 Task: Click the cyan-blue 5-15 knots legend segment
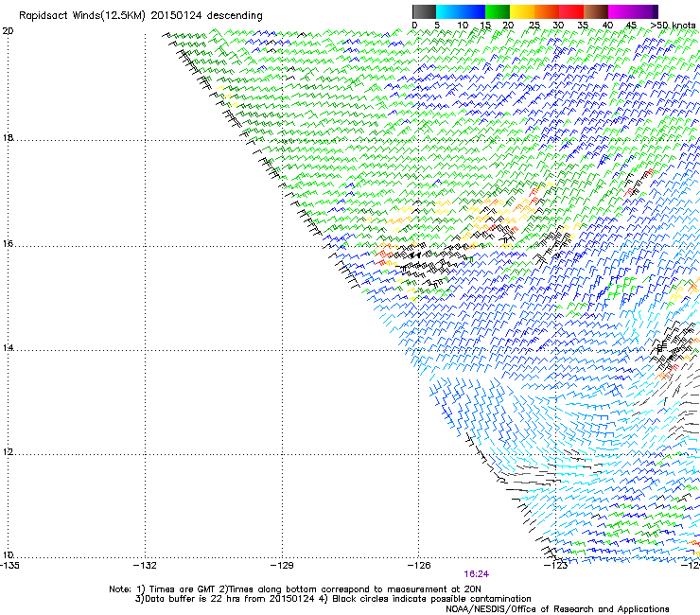[x=461, y=11]
